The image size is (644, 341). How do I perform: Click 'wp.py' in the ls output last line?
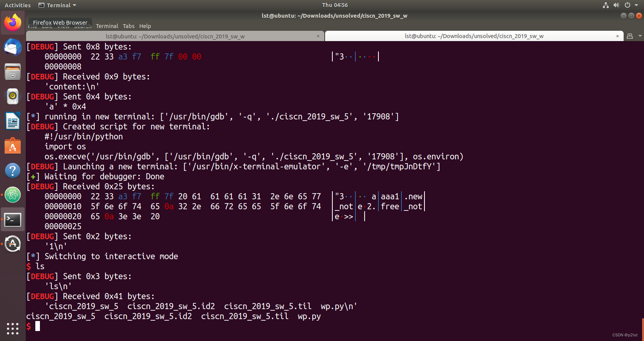pyautogui.click(x=309, y=316)
